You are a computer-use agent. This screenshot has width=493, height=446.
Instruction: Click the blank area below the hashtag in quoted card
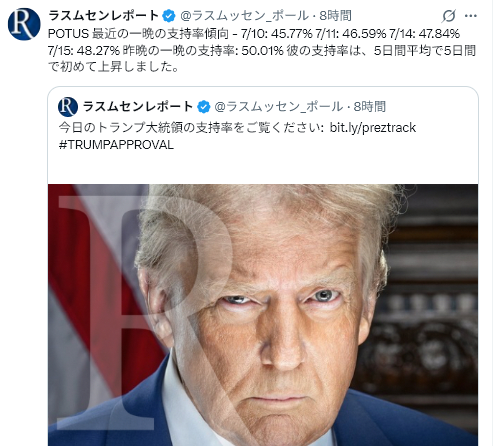pos(263,168)
